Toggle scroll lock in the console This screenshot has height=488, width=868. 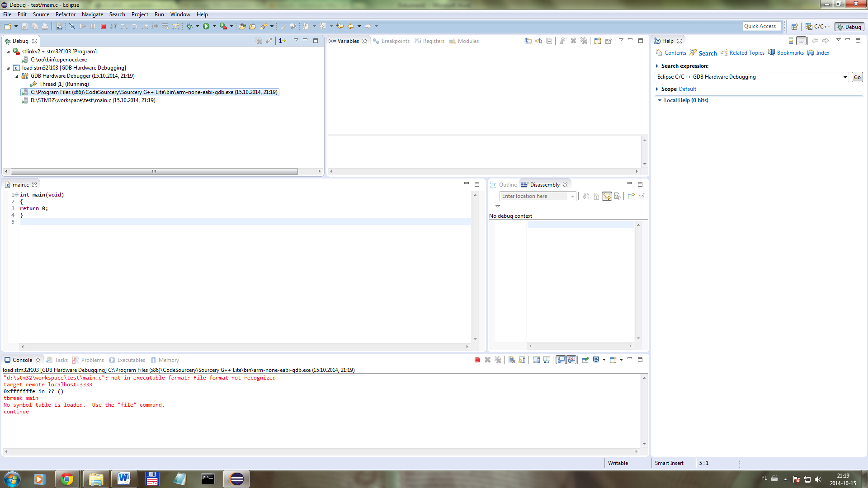tap(522, 360)
